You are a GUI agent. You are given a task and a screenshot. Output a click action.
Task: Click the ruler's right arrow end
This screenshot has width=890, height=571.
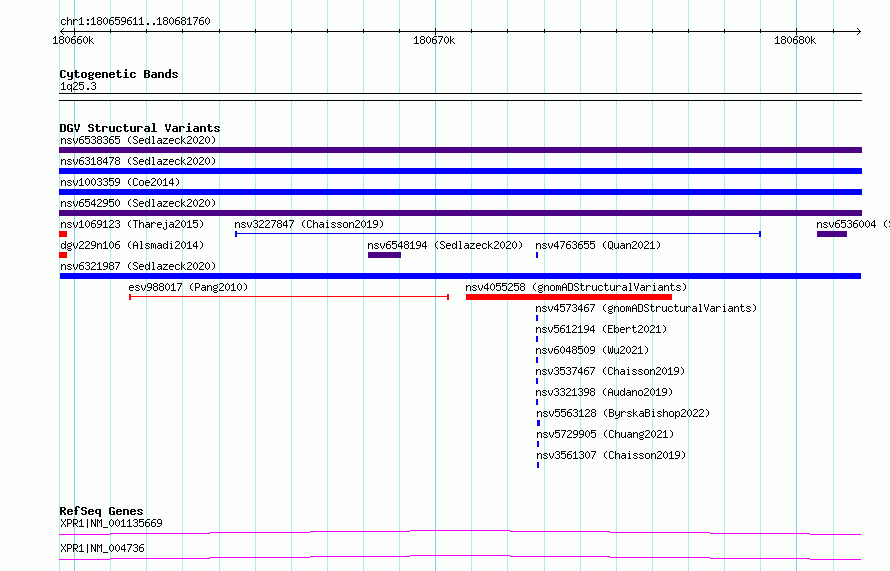859,31
